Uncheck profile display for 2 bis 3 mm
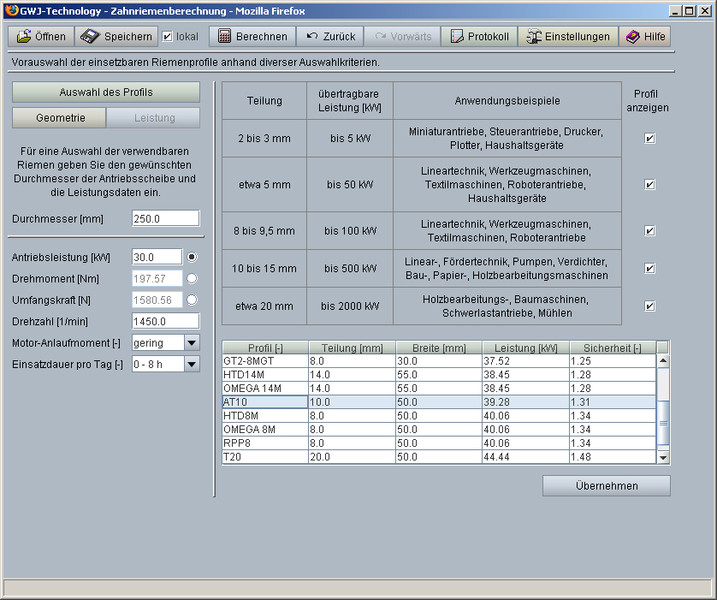This screenshot has width=717, height=600. 650,139
